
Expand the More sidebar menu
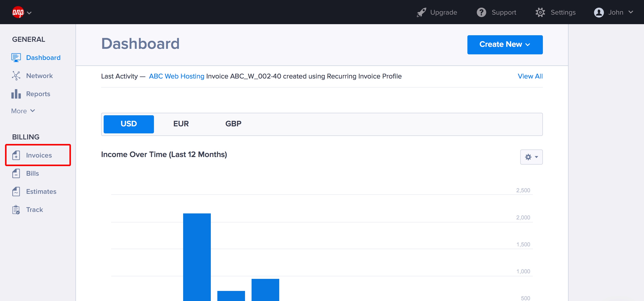pos(23,111)
